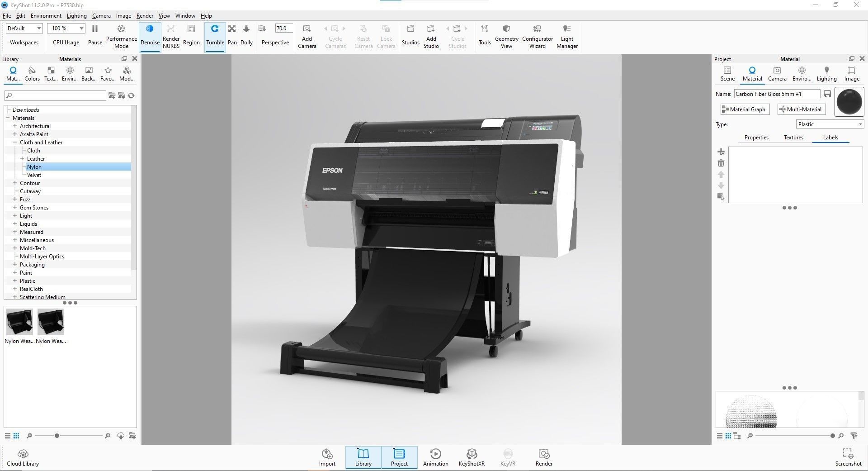This screenshot has height=471, width=868.
Task: Toggle the Library panel button
Action: pos(363,457)
